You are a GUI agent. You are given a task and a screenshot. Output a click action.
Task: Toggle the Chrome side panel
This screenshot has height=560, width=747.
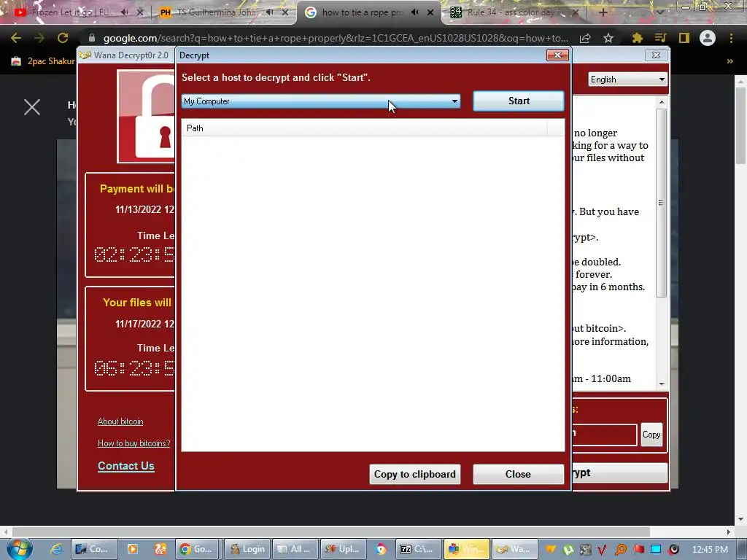[684, 38]
